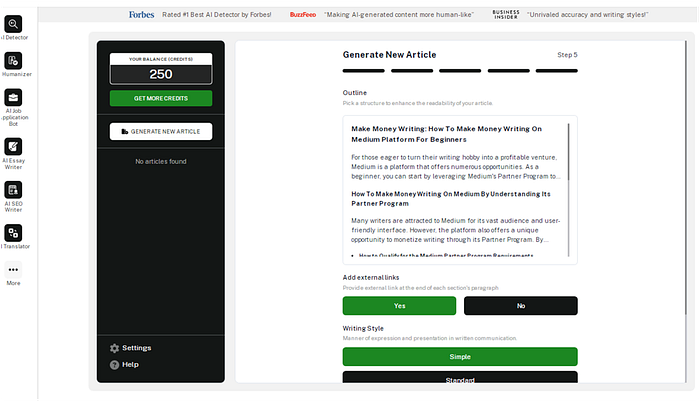Image resolution: width=700 pixels, height=402 pixels.
Task: Click the Generate New Article button
Action: (161, 131)
